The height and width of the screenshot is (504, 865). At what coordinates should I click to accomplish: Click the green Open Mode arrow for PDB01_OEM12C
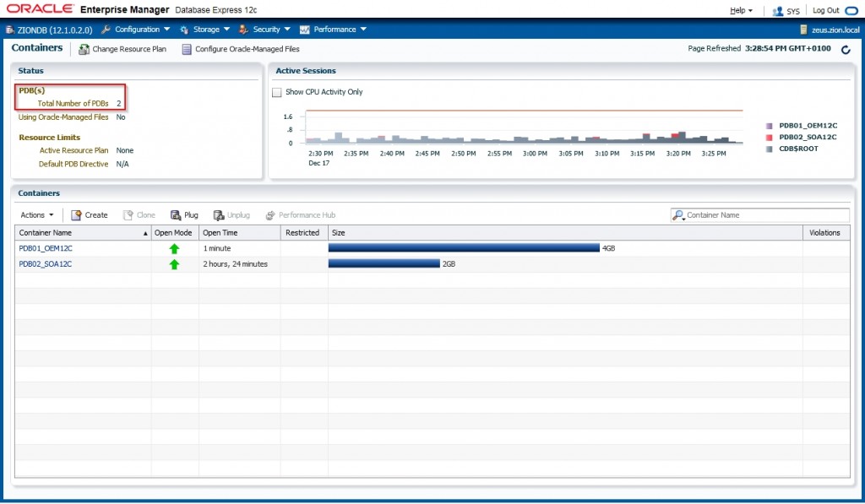[174, 247]
